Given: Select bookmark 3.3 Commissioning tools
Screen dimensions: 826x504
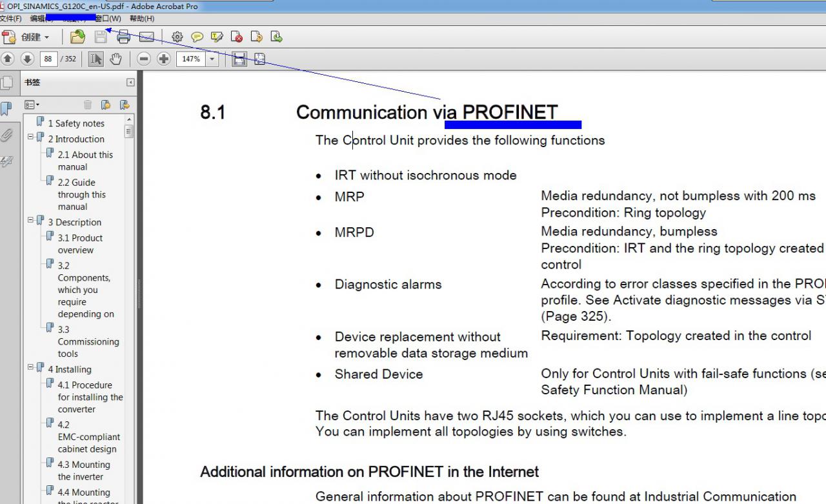Looking at the screenshot, I should 88,341.
